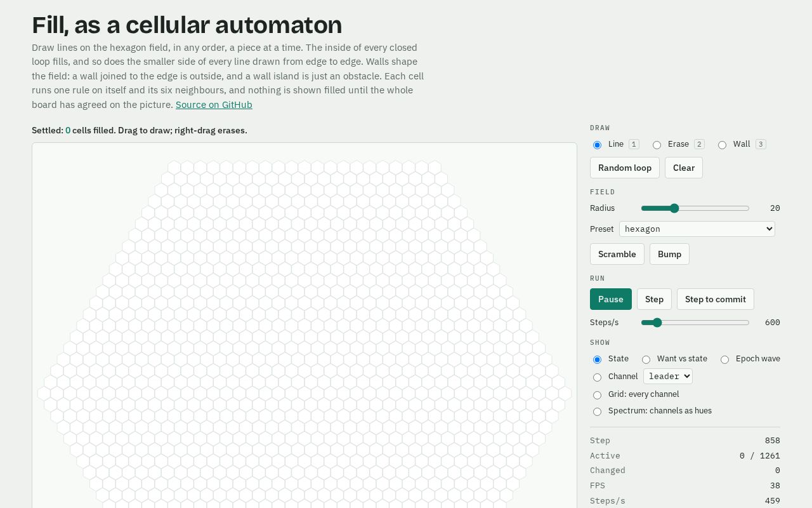The width and height of the screenshot is (812, 508).
Task: Click the Steps/s value 600
Action: point(773,323)
